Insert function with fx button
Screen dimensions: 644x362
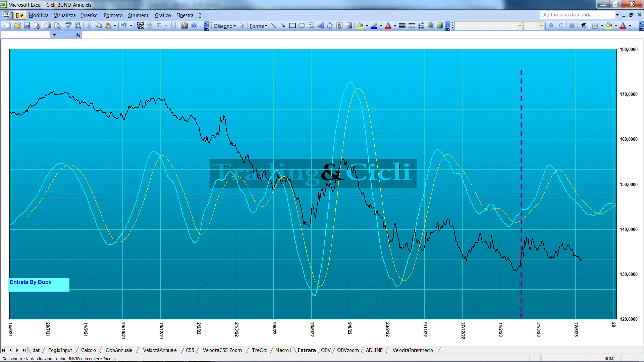(x=78, y=35)
